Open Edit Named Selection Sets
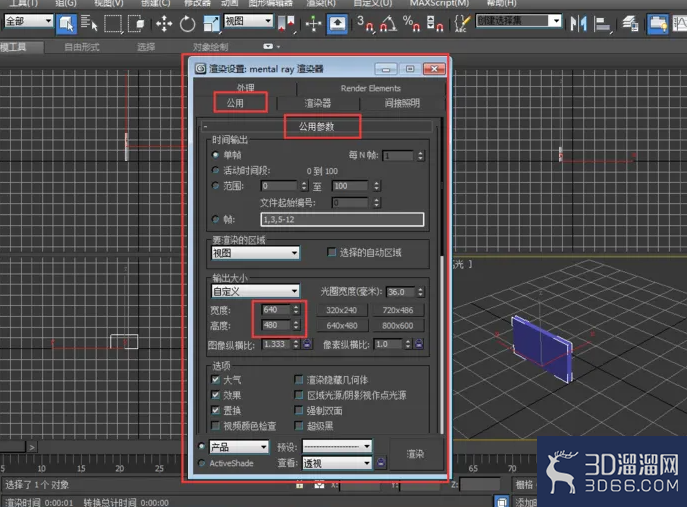The width and height of the screenshot is (687, 507). coord(463,23)
